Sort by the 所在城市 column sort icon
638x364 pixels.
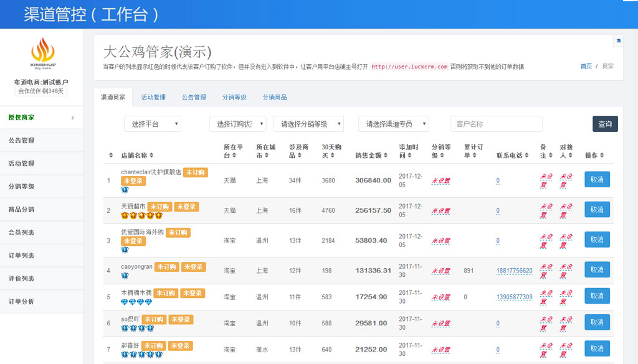coord(267,155)
